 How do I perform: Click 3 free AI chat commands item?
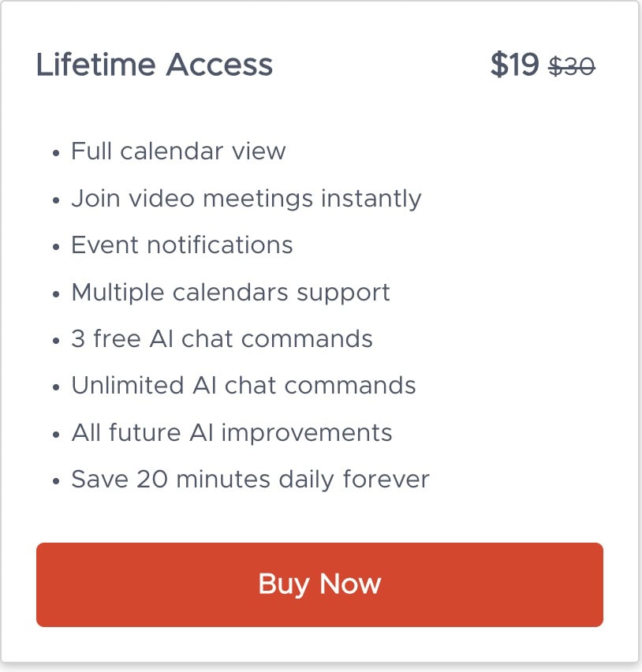[x=222, y=339]
